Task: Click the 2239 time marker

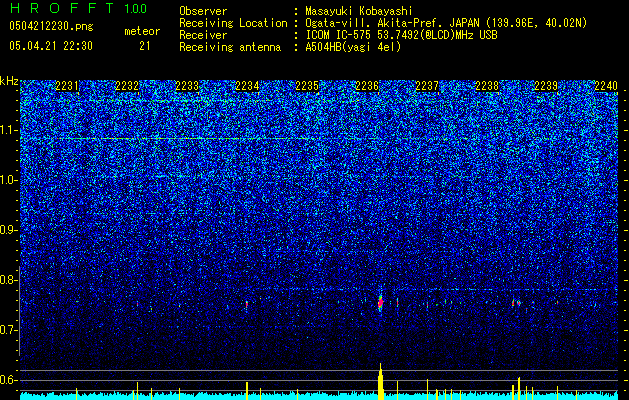Action: [x=546, y=86]
